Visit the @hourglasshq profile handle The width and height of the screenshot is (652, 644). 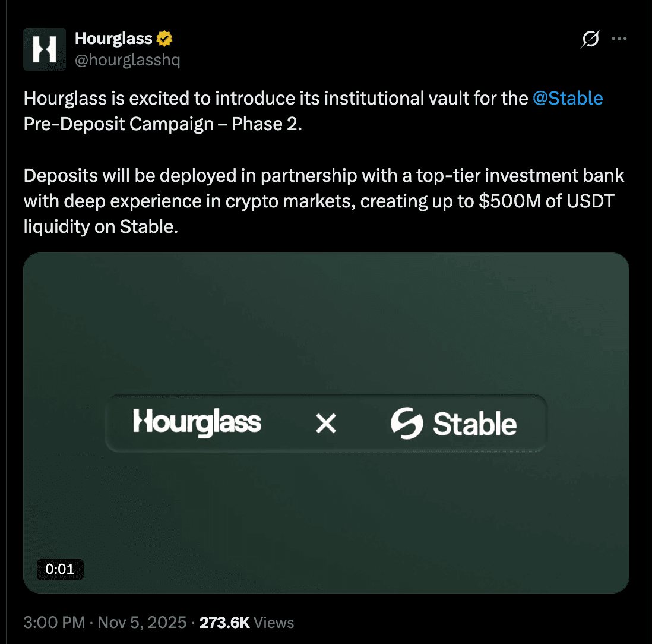click(129, 59)
